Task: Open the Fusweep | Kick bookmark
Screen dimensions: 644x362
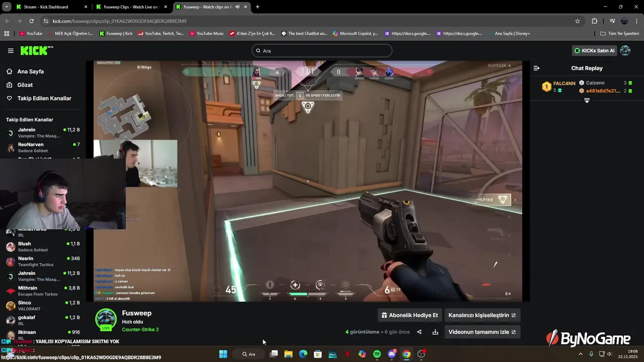Action: click(116, 34)
